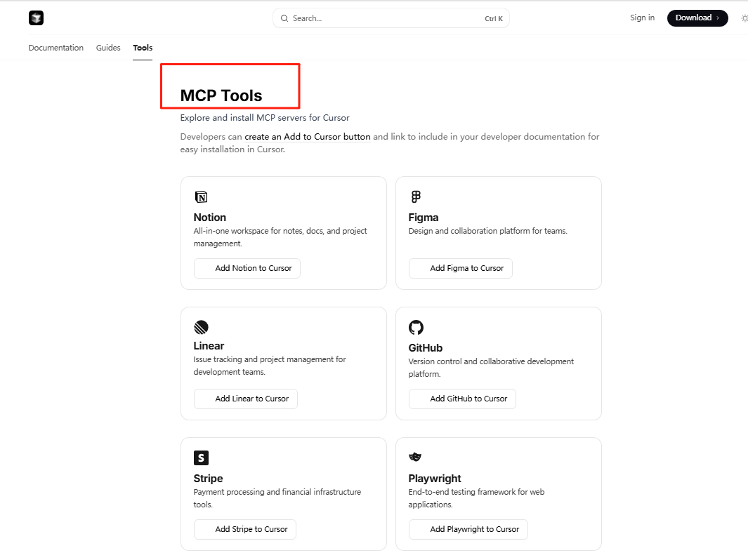Click the Figma logo icon
The image size is (748, 560).
click(416, 196)
